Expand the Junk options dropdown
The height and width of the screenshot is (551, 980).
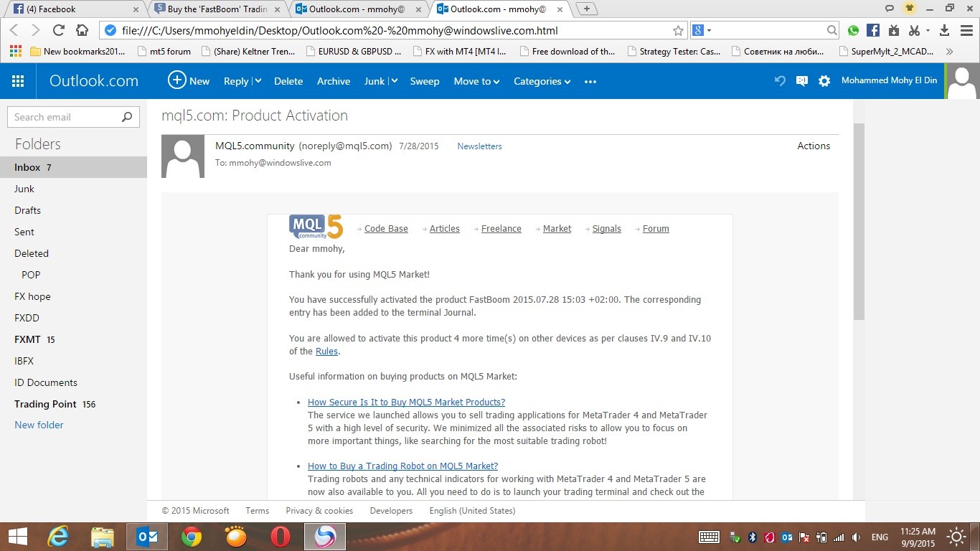pyautogui.click(x=394, y=82)
